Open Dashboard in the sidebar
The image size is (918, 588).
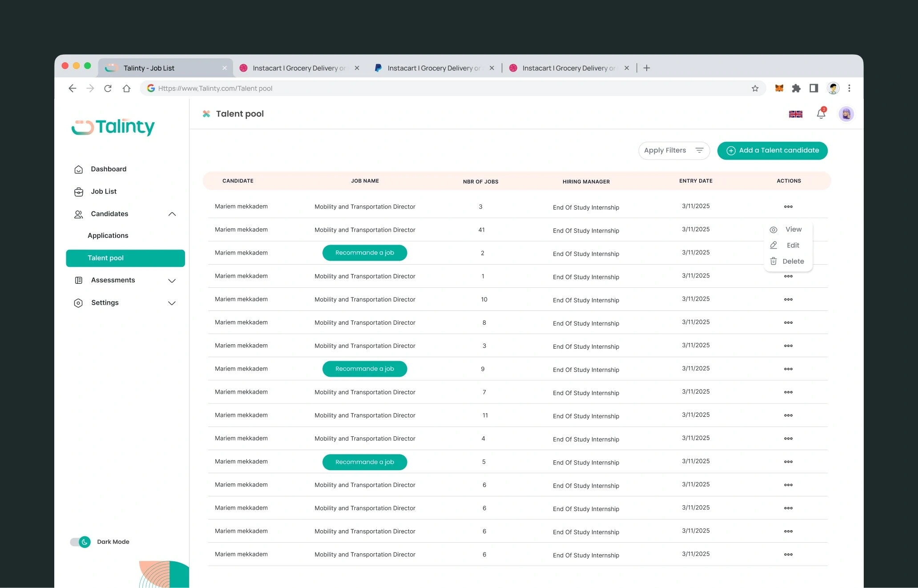(100, 169)
